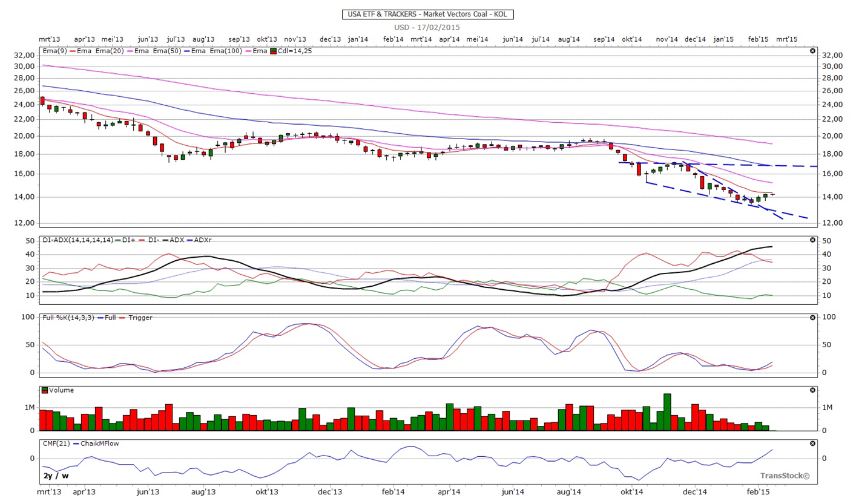The width and height of the screenshot is (856, 504).
Task: Click the Ema(9) legend label
Action: click(55, 51)
